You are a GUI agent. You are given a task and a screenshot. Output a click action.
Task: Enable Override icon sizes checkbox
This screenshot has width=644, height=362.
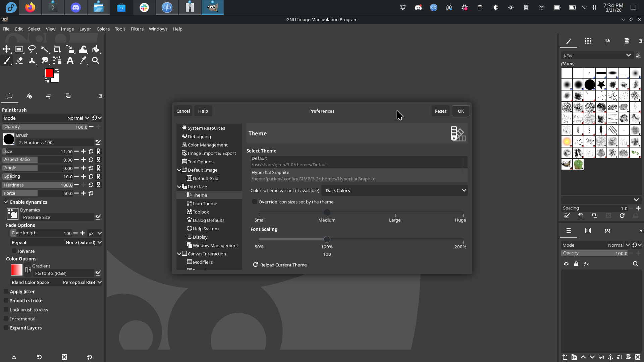(255, 202)
